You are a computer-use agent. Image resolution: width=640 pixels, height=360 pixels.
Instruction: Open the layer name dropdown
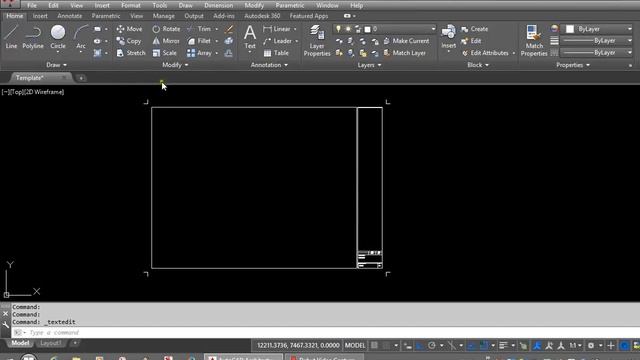(433, 29)
